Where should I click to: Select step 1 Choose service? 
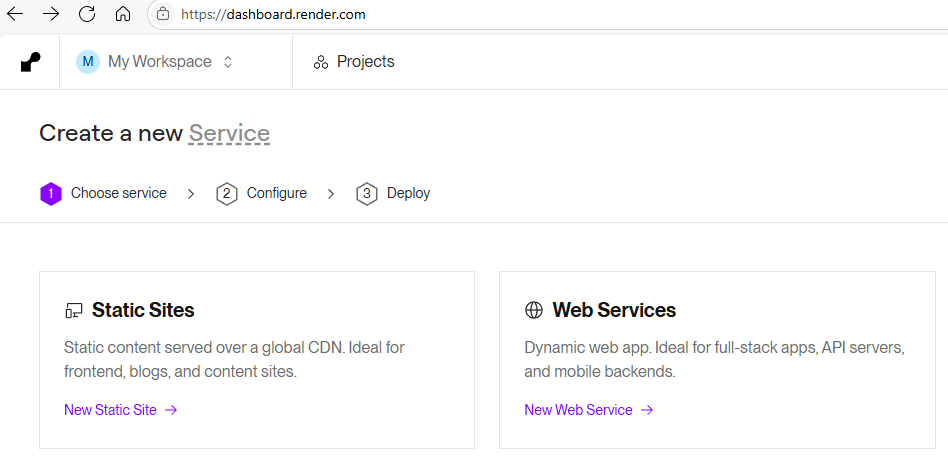tap(103, 194)
